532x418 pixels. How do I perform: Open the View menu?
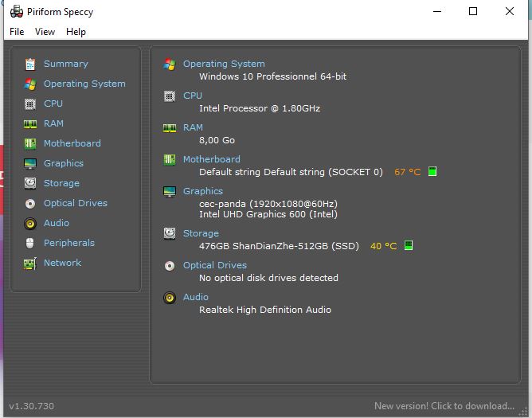[45, 32]
